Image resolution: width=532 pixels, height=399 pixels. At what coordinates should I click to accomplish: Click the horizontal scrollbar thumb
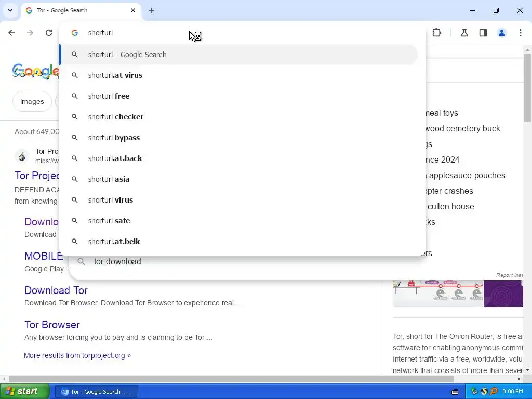pos(231,379)
